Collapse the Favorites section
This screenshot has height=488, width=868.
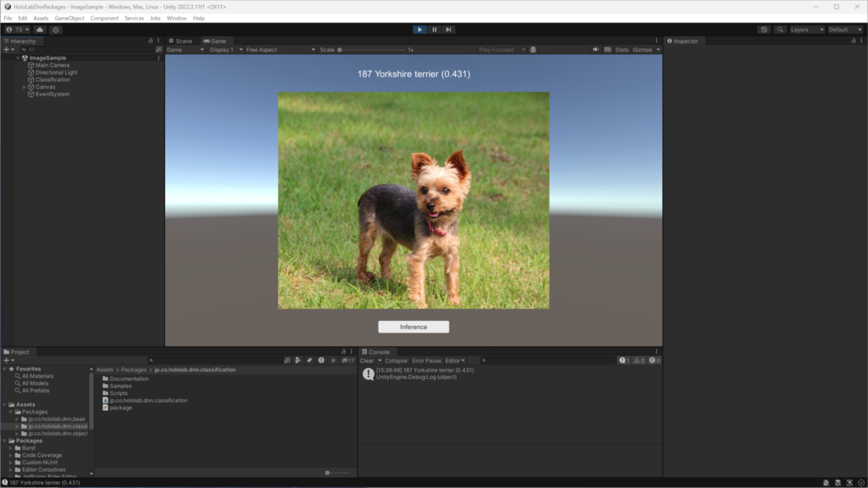[4, 369]
